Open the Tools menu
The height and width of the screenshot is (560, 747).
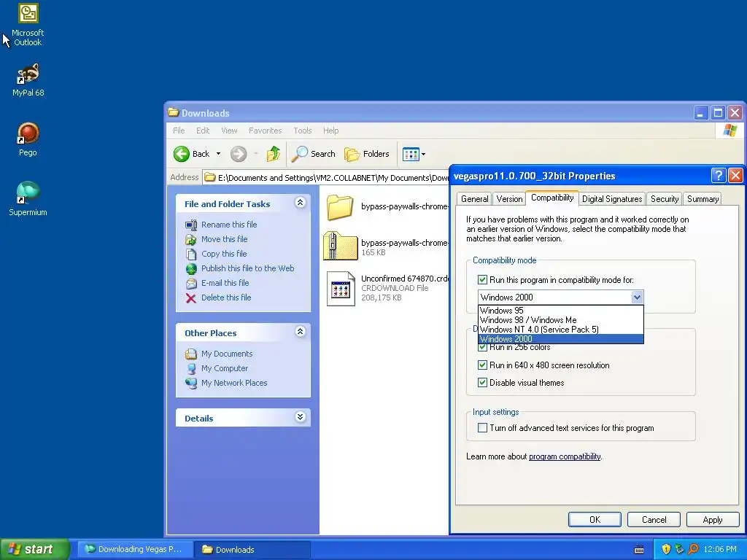click(303, 131)
